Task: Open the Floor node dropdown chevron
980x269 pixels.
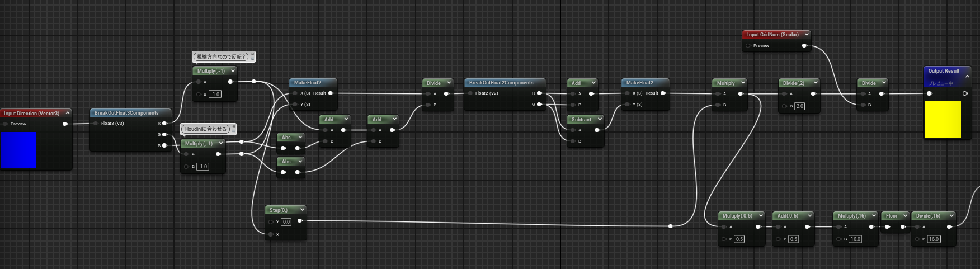Action: [x=905, y=215]
